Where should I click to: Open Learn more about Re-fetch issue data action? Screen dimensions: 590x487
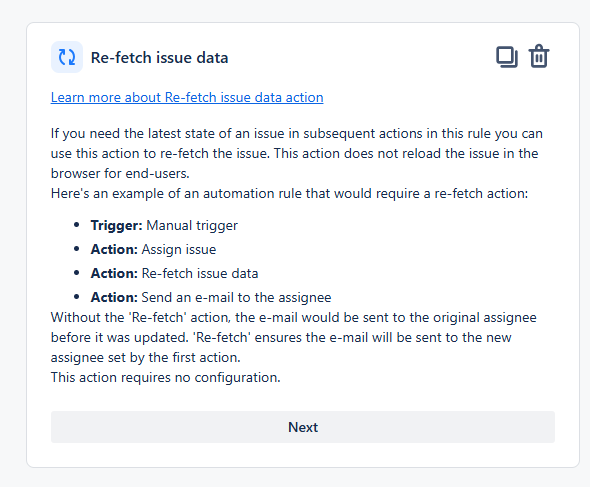pyautogui.click(x=187, y=97)
